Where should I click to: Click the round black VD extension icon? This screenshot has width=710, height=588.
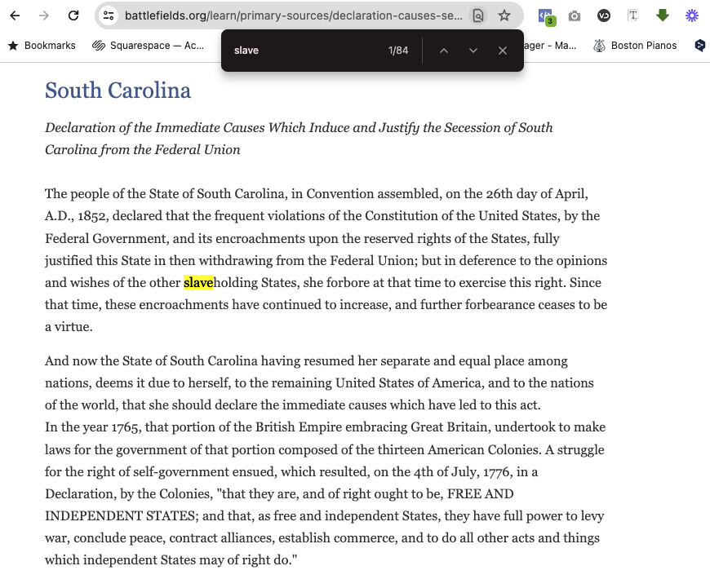tap(604, 15)
